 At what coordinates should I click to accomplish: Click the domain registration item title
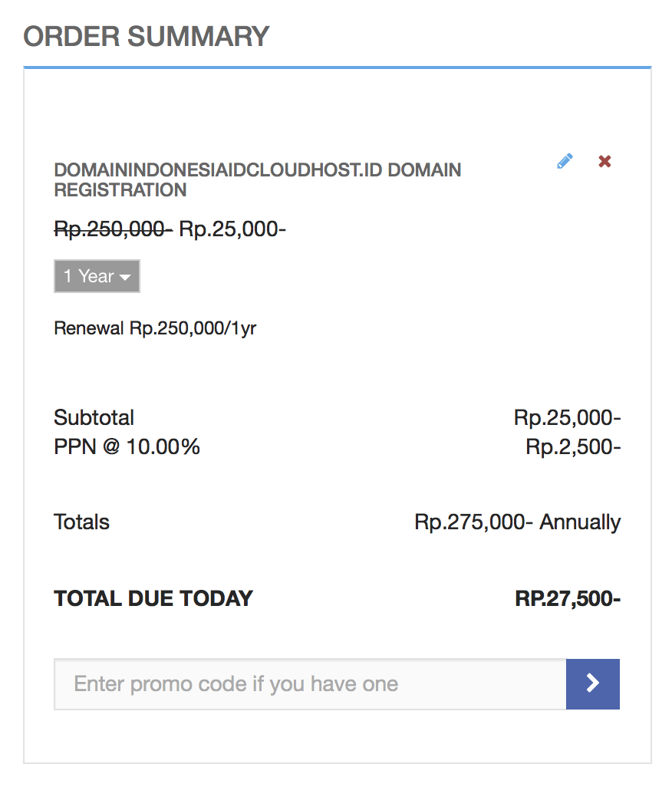click(x=257, y=179)
